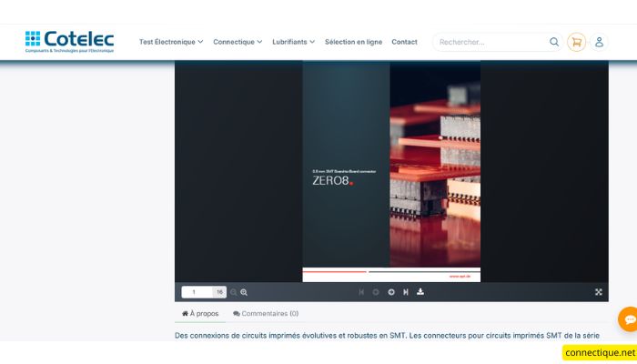The height and width of the screenshot is (364, 637).
Task: Expand the Connectique dropdown
Action: (238, 42)
